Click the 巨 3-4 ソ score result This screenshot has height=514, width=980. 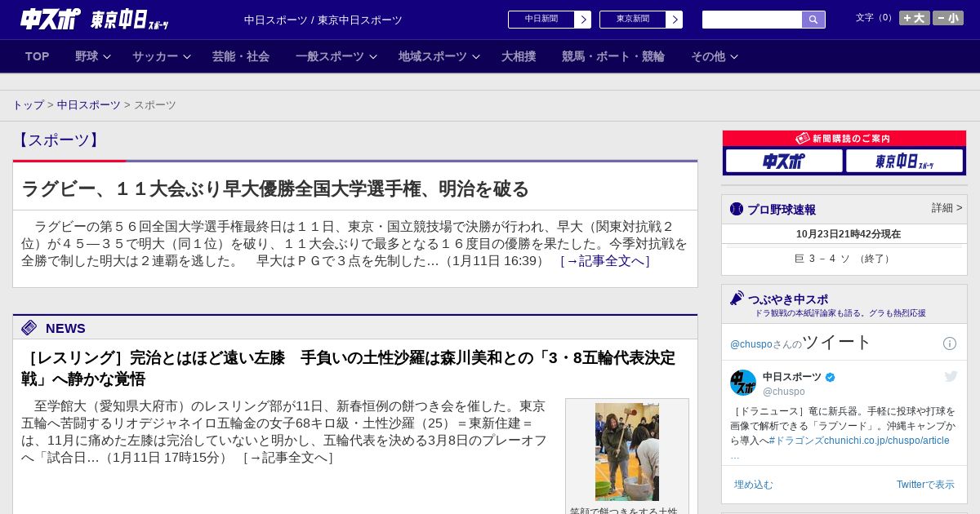pyautogui.click(x=844, y=259)
